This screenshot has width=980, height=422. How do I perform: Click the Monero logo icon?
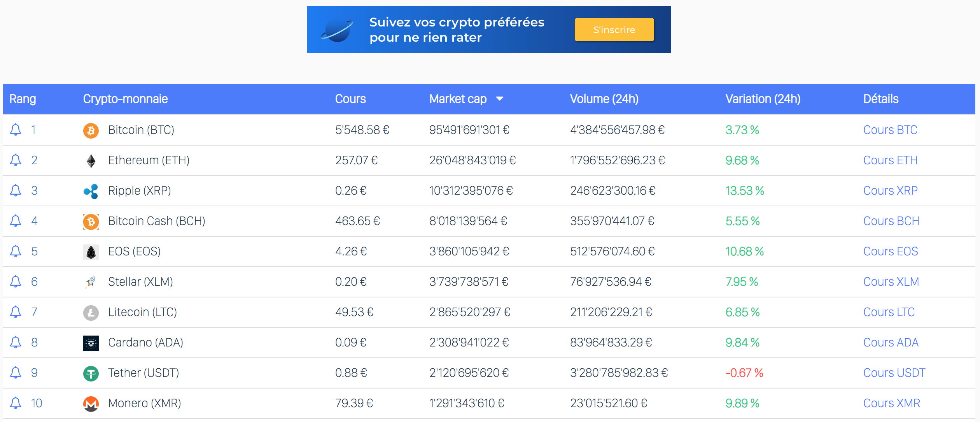click(91, 404)
